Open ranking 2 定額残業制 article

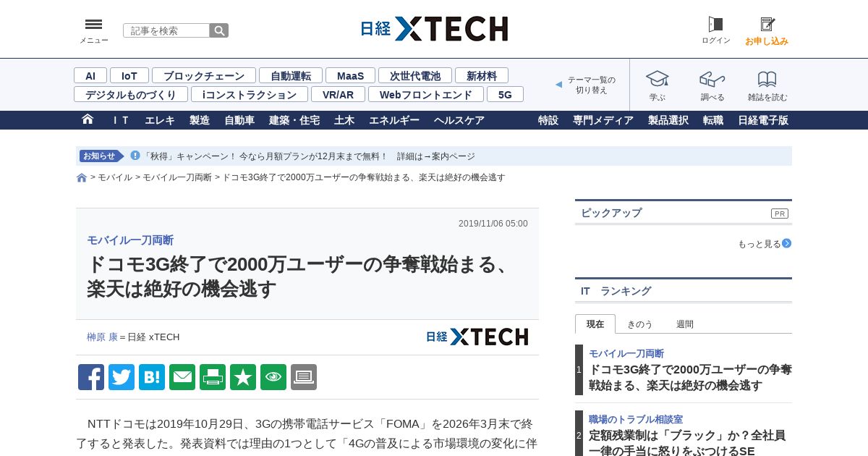pyautogui.click(x=687, y=443)
